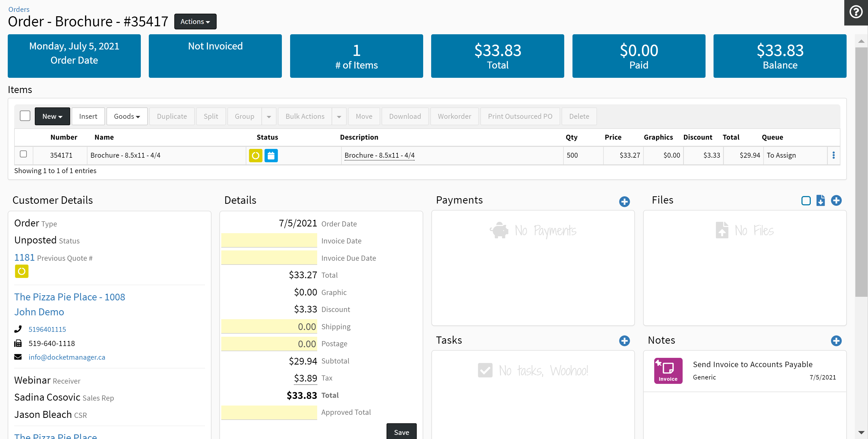Expand the New dropdown in Items toolbar
868x439 pixels.
[52, 116]
